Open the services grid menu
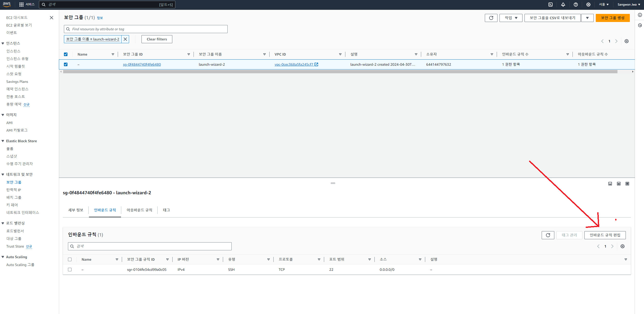This screenshot has width=644, height=314. pos(21,5)
